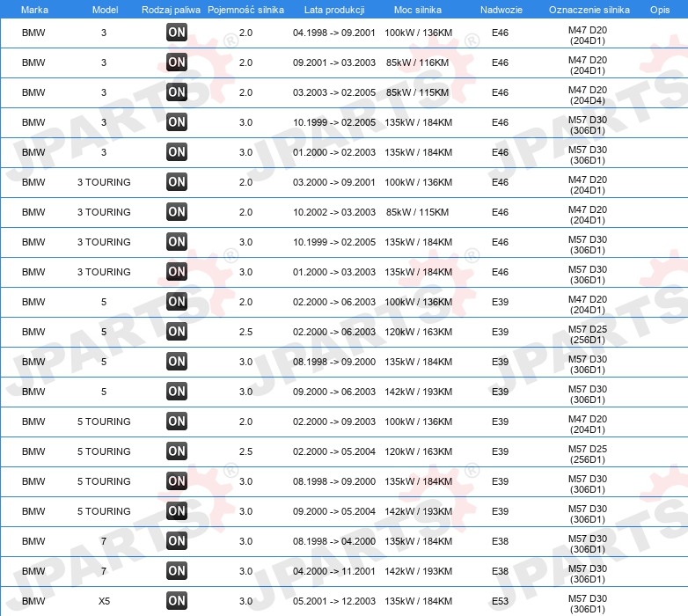Viewport: 688px width, 616px height.
Task: Click the ON fuel icon in the 85kW / 116KM row
Action: point(177,62)
